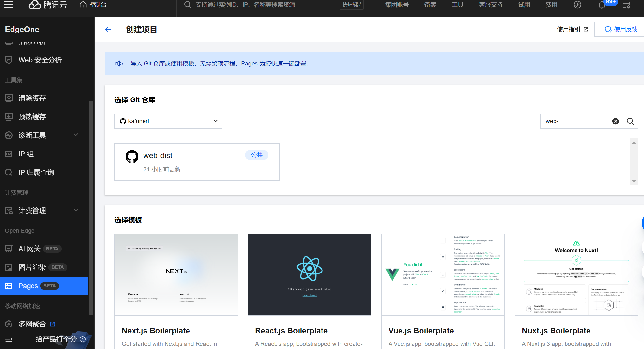Select the web-dist repository card

[x=197, y=162]
